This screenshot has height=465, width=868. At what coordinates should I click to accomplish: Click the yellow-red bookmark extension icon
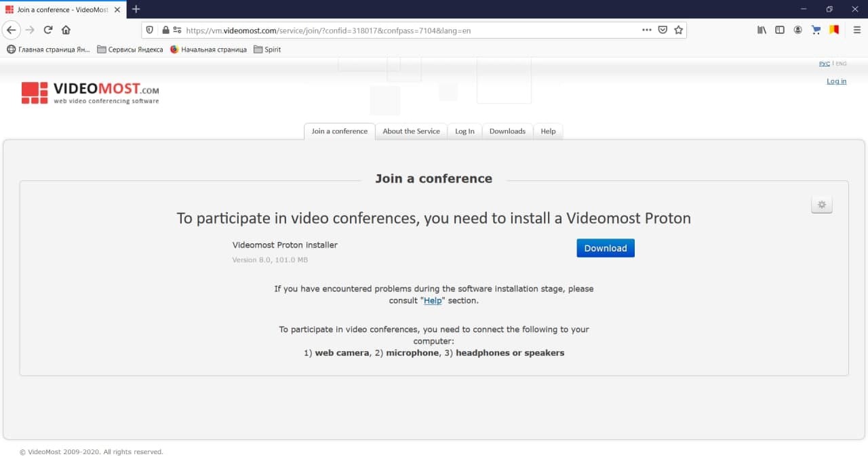(834, 30)
